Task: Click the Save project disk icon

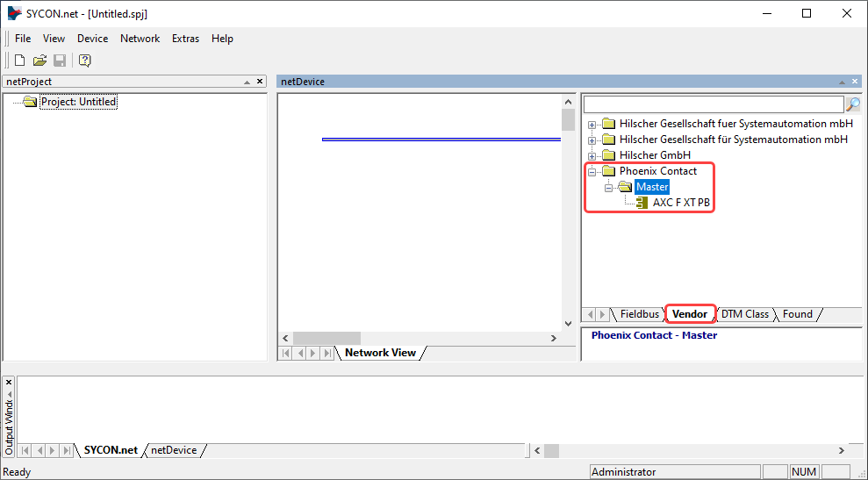Action: point(60,61)
